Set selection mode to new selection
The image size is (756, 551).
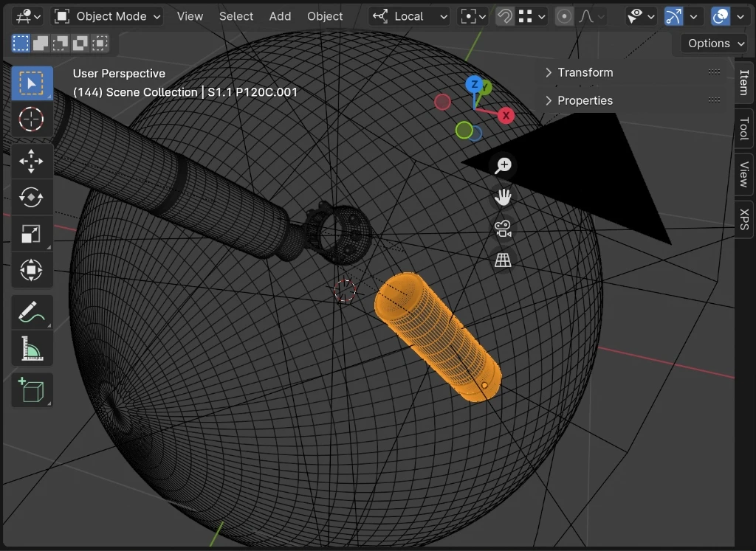(21, 44)
